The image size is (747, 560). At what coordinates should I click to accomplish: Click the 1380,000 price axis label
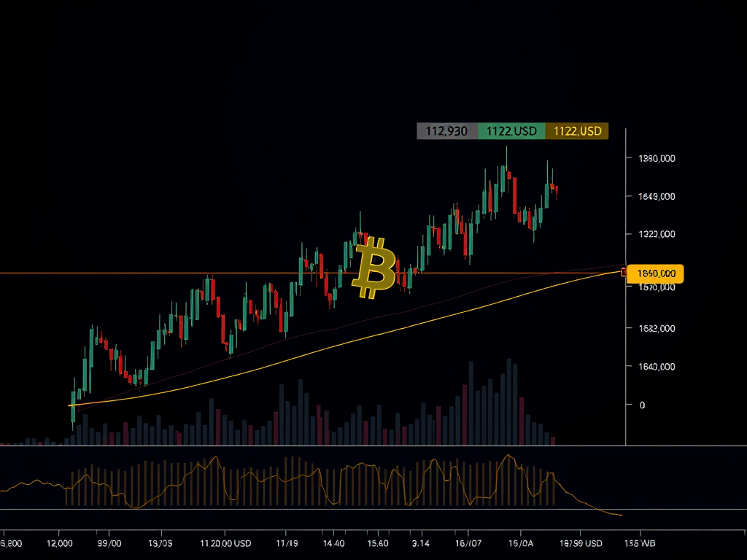pyautogui.click(x=657, y=158)
